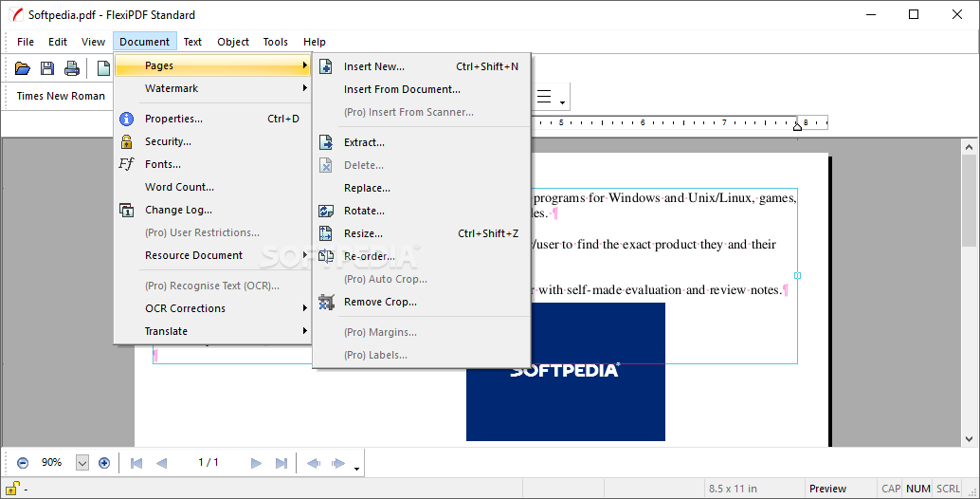Click the Print toolbar icon

tap(72, 68)
